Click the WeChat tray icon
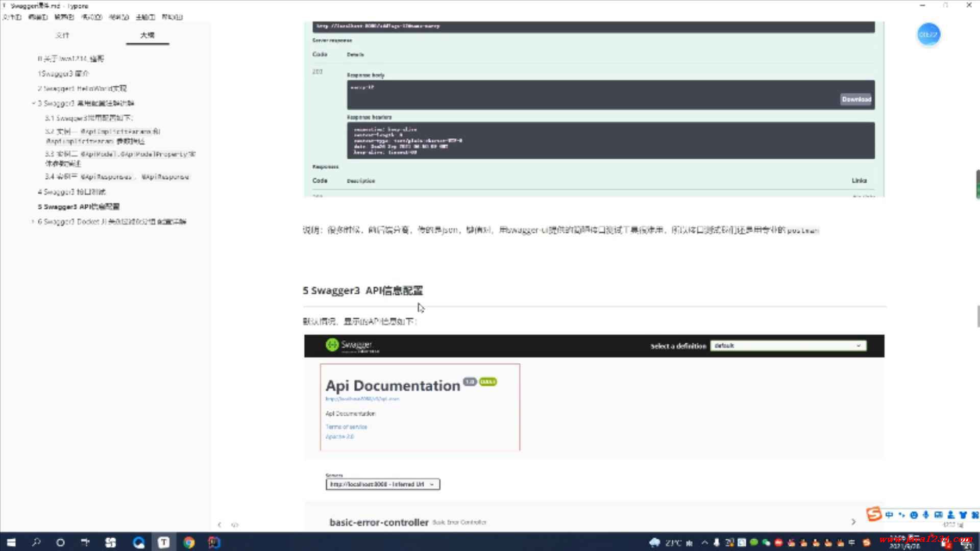Viewport: 980px width, 551px height. 766,542
